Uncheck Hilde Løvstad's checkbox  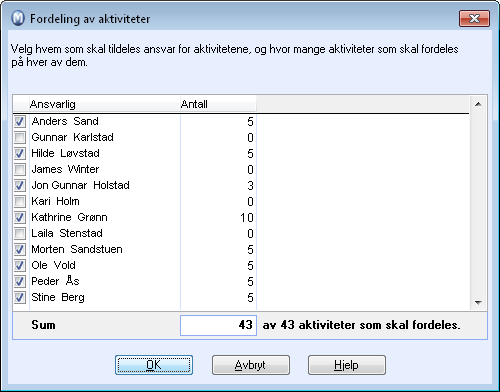20,153
